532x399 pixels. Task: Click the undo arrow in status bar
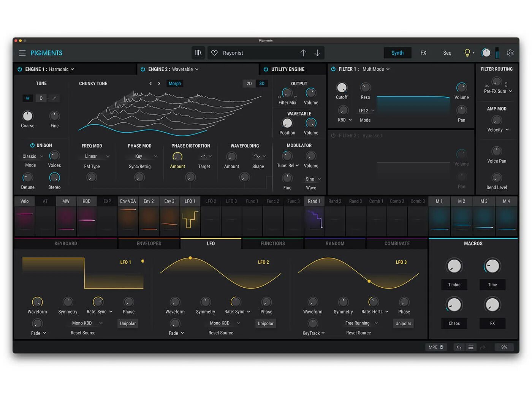(459, 347)
